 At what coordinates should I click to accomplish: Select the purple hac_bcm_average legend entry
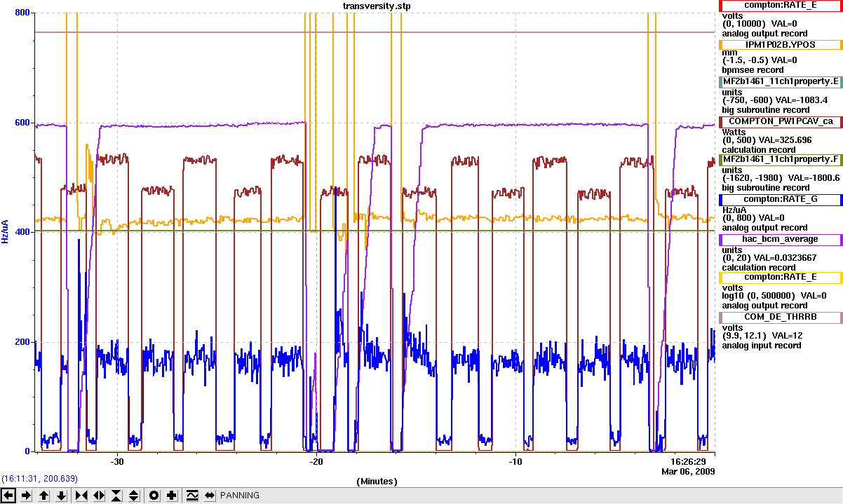781,239
